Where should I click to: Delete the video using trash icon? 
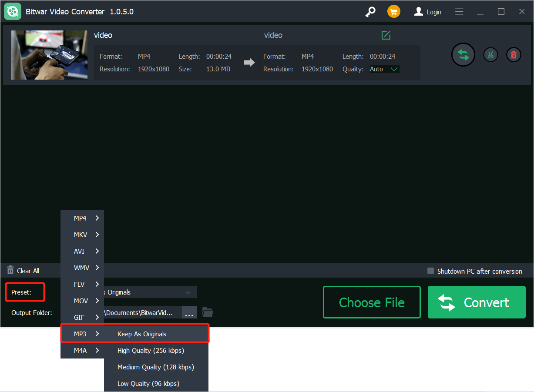point(514,55)
